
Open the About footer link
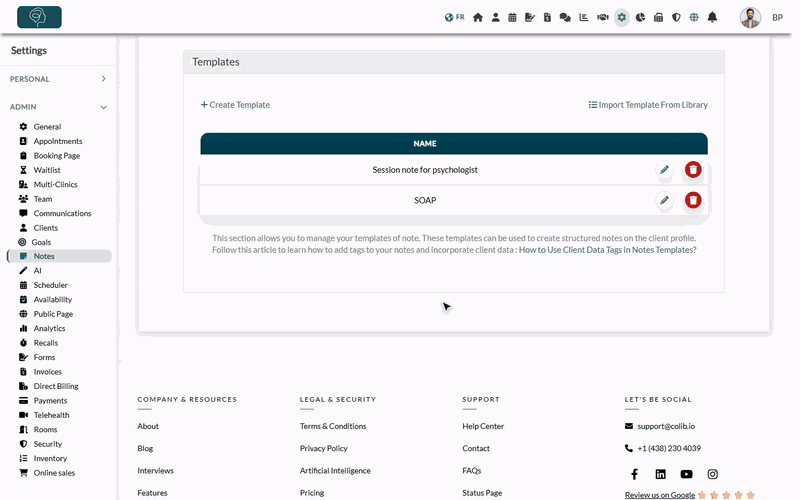pyautogui.click(x=148, y=426)
